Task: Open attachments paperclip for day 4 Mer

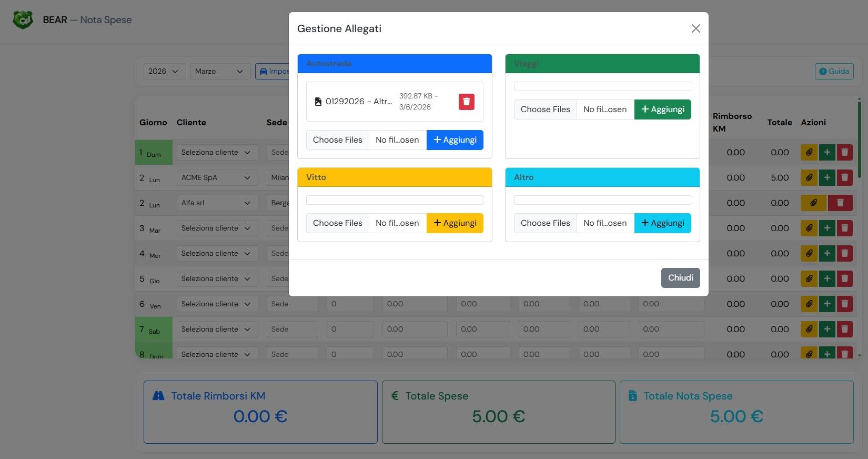Action: coord(809,254)
